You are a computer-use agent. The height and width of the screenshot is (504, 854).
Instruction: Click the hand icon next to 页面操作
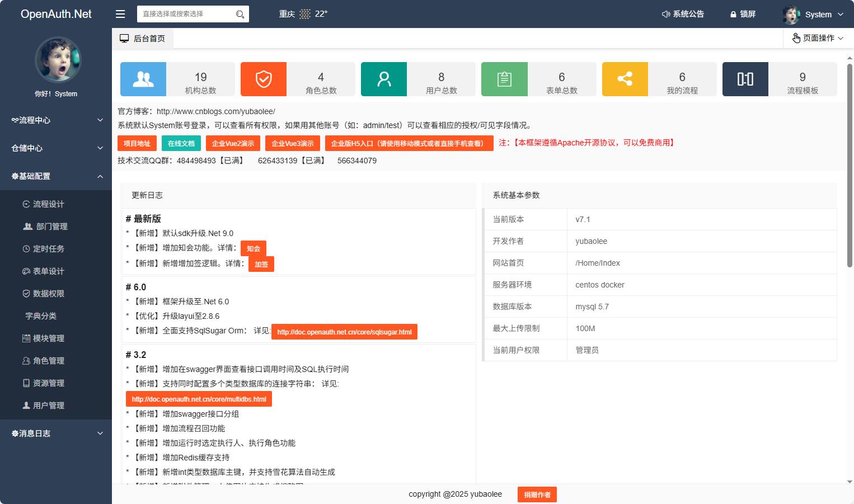coord(797,38)
